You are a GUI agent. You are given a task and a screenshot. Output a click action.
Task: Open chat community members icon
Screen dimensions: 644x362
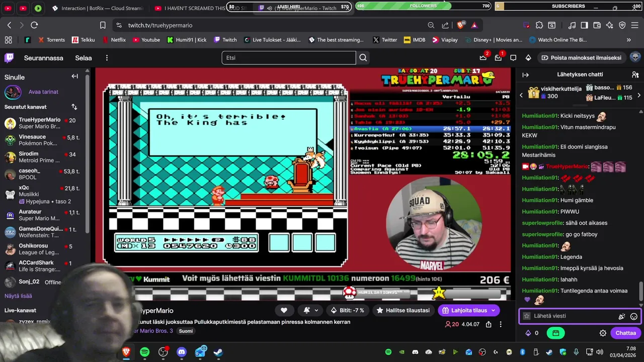635,74
